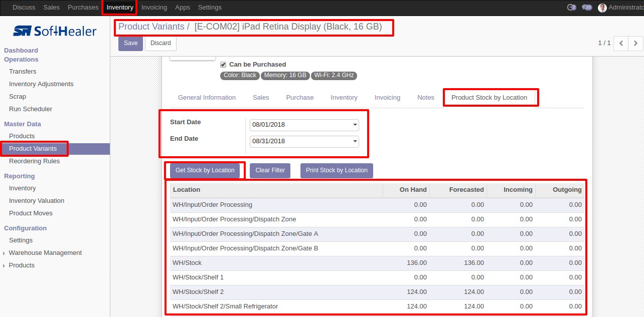Open Product Moves in the sidebar
This screenshot has height=317, width=644.
[31, 213]
